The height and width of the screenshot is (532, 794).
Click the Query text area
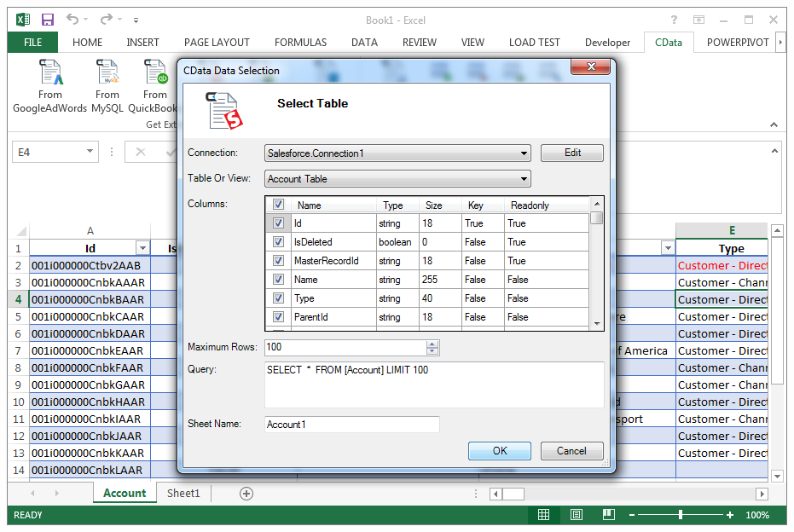[434, 385]
